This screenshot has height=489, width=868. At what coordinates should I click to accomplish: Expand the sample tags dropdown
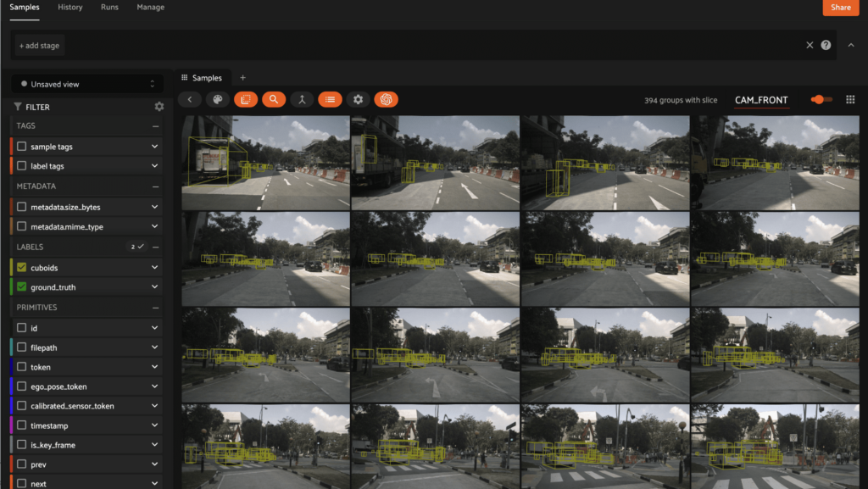point(154,147)
